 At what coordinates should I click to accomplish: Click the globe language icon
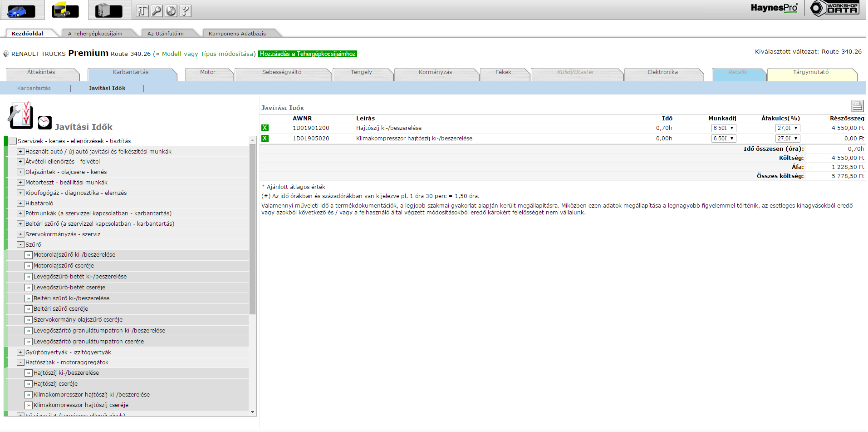tap(171, 11)
